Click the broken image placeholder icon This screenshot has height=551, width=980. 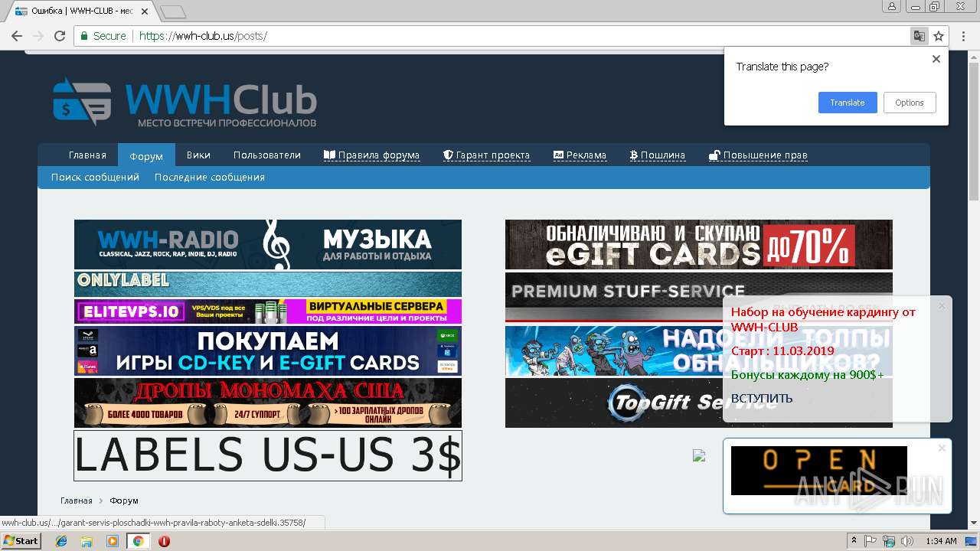(699, 456)
